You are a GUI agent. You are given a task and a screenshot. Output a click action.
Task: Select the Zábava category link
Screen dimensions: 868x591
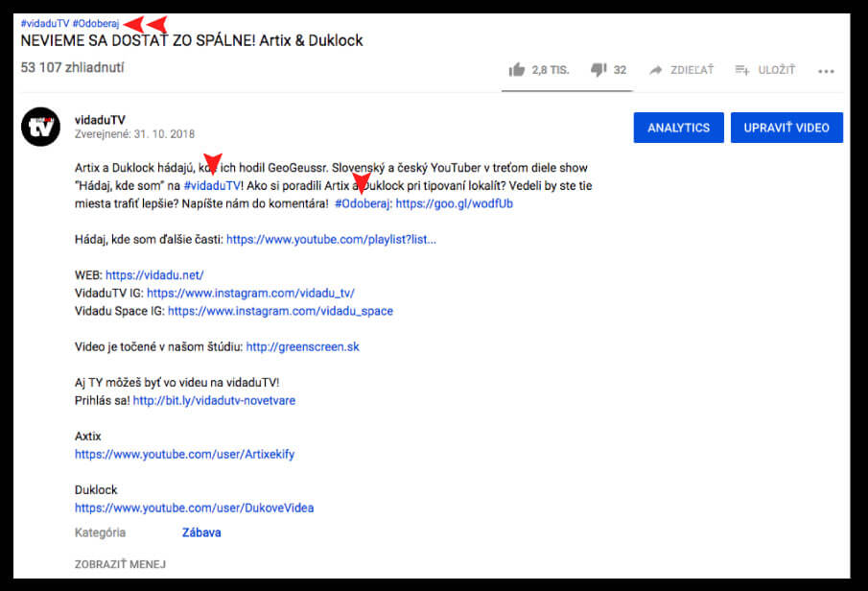201,532
